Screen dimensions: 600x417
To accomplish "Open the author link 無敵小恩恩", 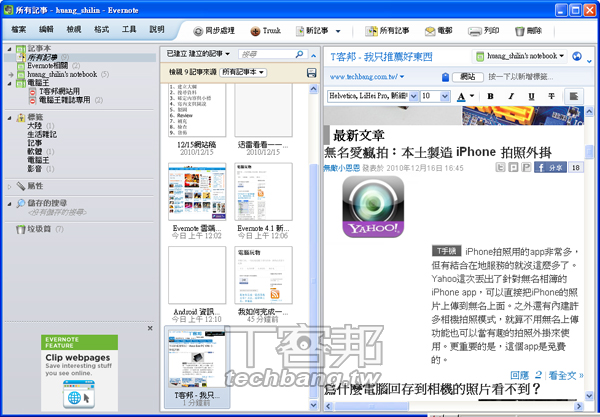I will (342, 168).
